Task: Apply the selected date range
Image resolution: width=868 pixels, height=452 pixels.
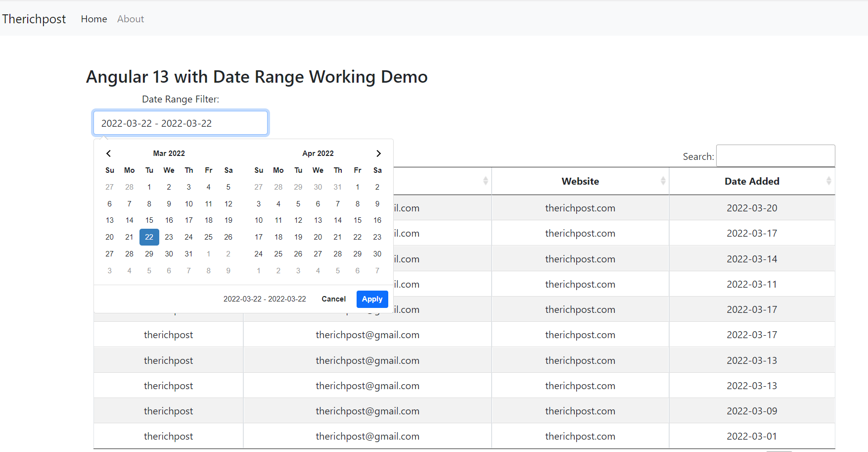Action: click(372, 299)
